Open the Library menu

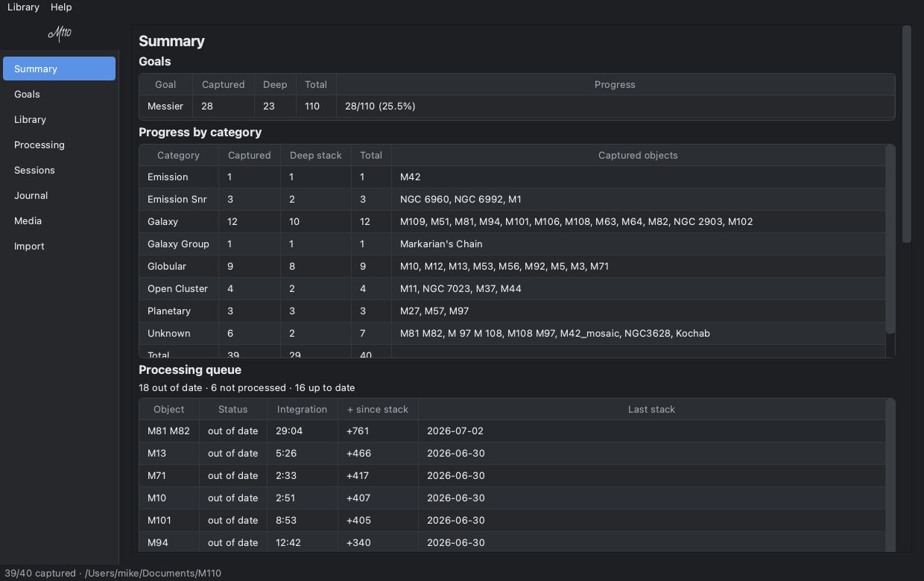23,7
